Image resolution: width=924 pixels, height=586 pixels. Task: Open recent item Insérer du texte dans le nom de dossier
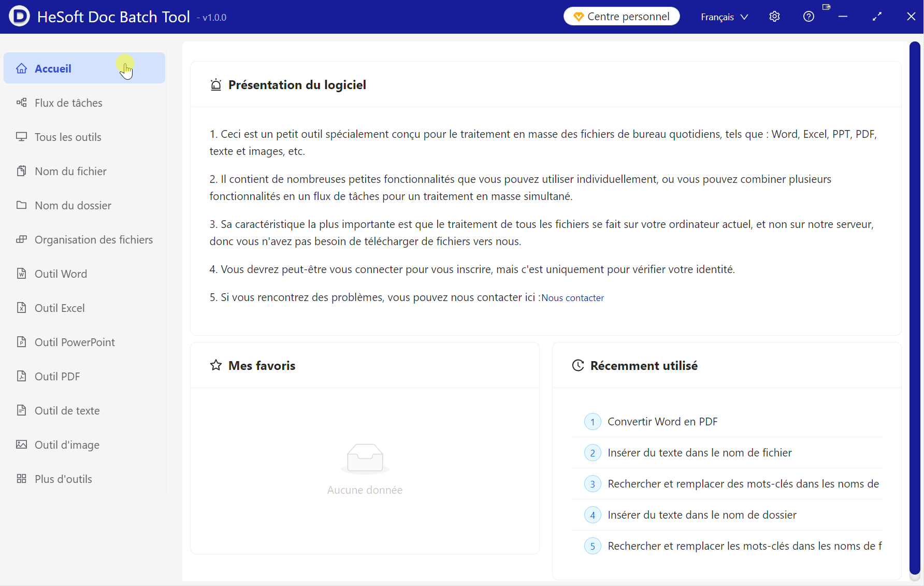[x=702, y=515]
